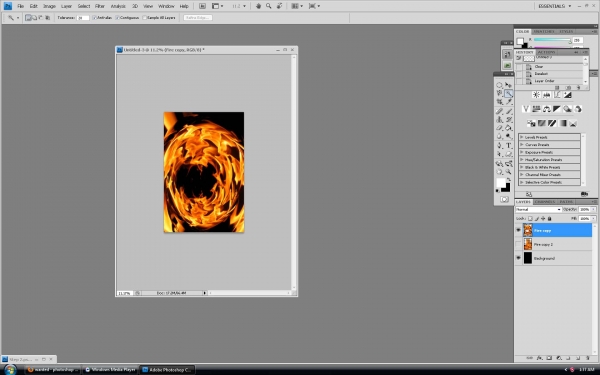Toggle lock position for layer

point(543,218)
